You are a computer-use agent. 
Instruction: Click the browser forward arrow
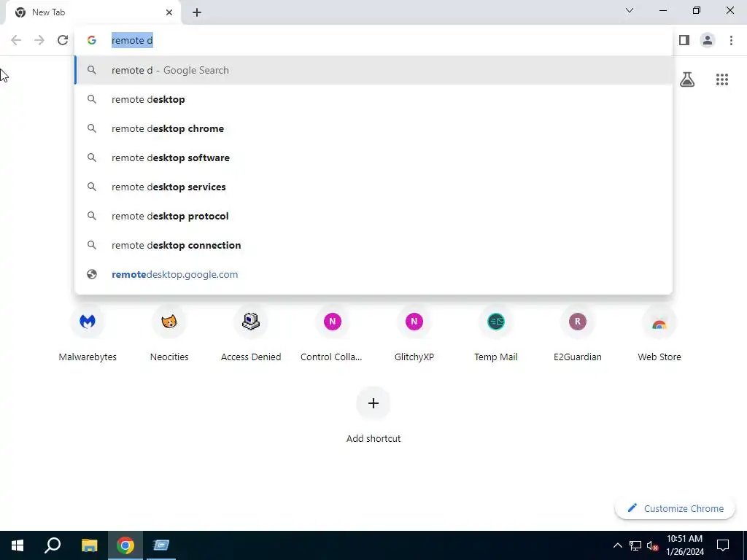(39, 40)
